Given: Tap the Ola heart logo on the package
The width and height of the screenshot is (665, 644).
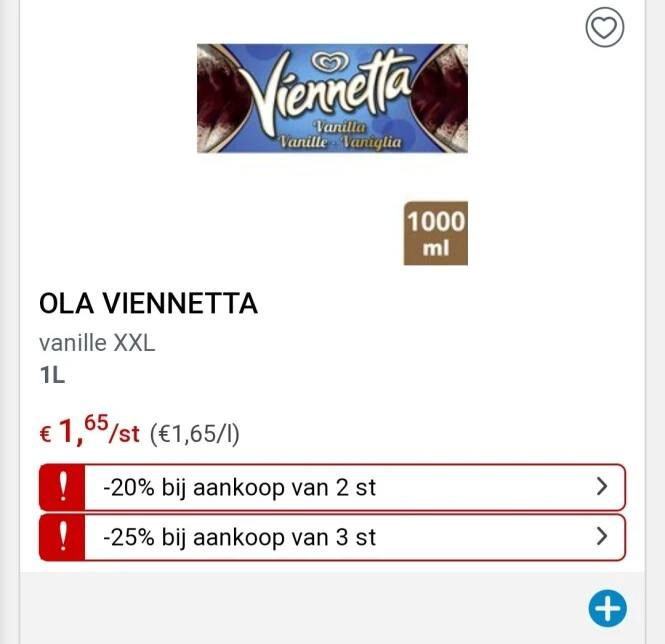Looking at the screenshot, I should (x=330, y=62).
